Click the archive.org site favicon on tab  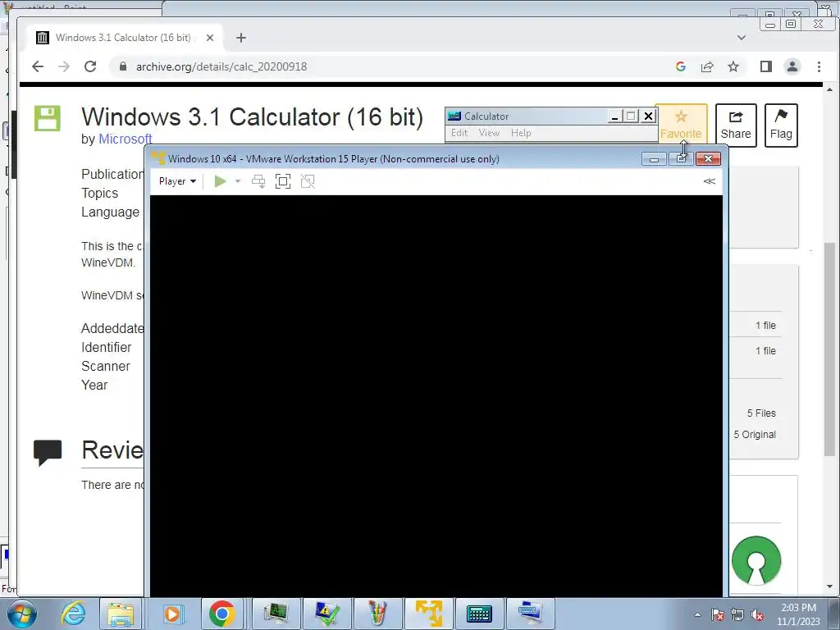point(43,38)
